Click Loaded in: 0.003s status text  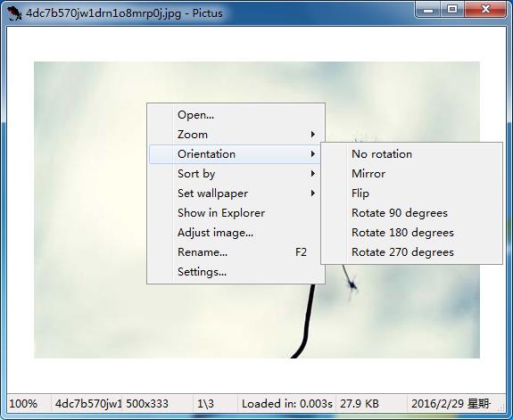pyautogui.click(x=287, y=404)
